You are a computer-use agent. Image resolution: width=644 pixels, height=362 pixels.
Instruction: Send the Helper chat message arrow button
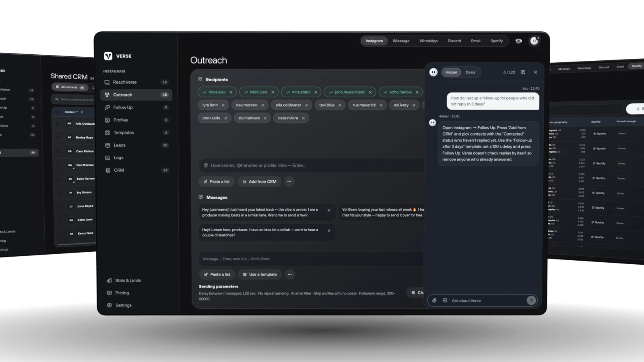pyautogui.click(x=531, y=300)
